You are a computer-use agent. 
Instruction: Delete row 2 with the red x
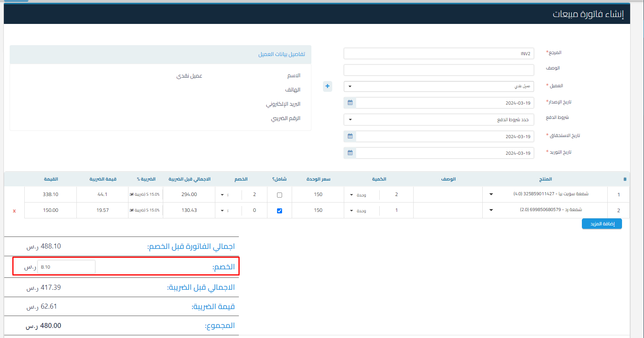pos(14,211)
